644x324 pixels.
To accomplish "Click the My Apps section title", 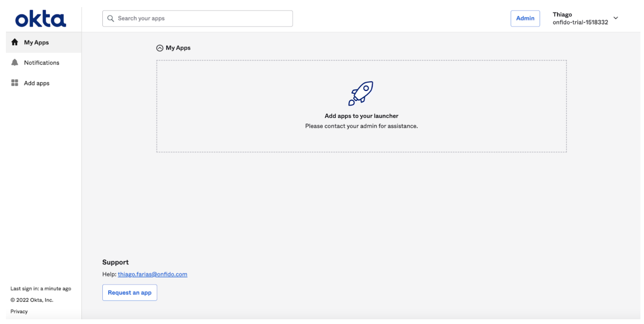I will (x=178, y=48).
